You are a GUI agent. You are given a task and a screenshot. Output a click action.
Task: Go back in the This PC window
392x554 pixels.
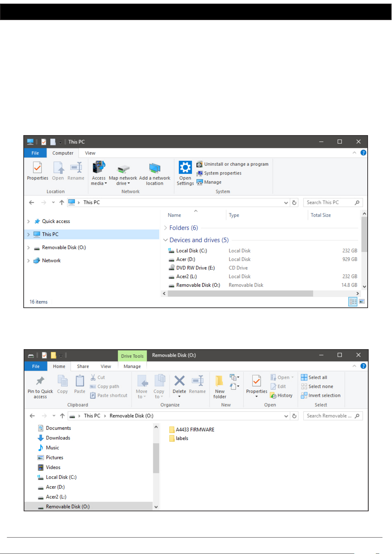pyautogui.click(x=32, y=203)
